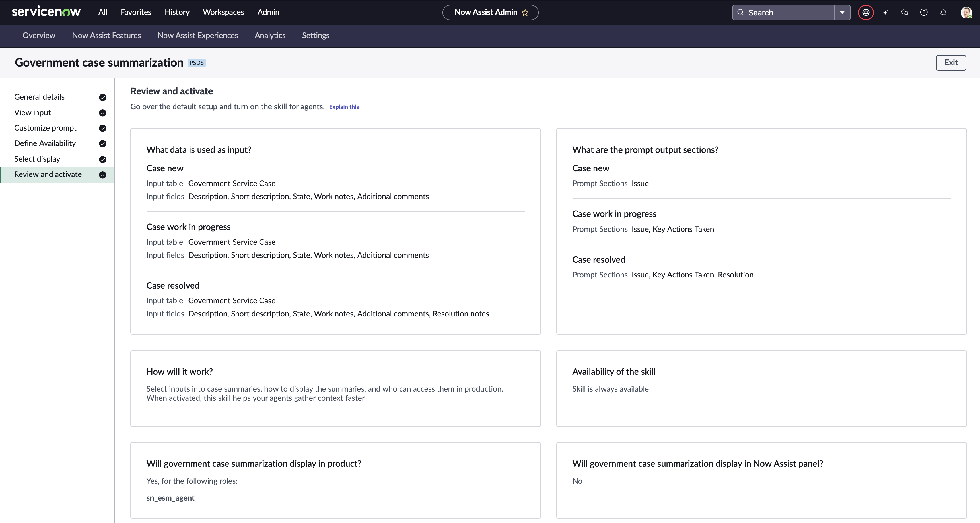The width and height of the screenshot is (980, 523).
Task: Open the Analytics tab
Action: pyautogui.click(x=270, y=35)
